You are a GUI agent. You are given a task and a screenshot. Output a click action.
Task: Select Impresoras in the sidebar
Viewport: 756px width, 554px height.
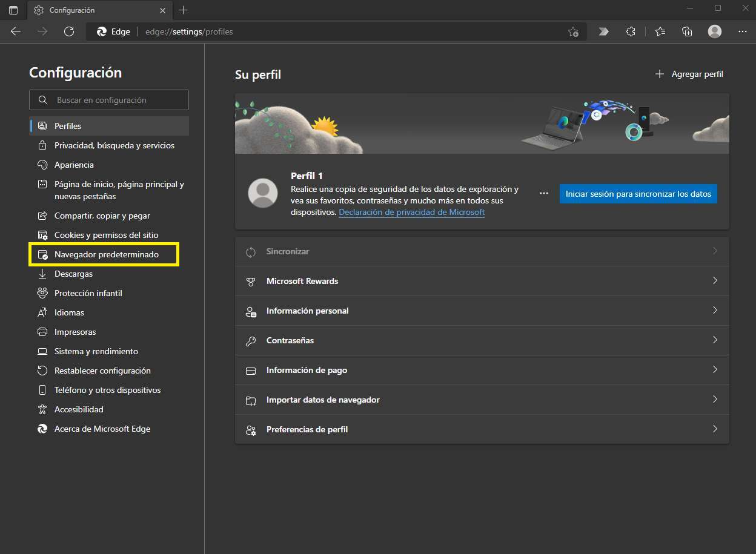coord(109,332)
